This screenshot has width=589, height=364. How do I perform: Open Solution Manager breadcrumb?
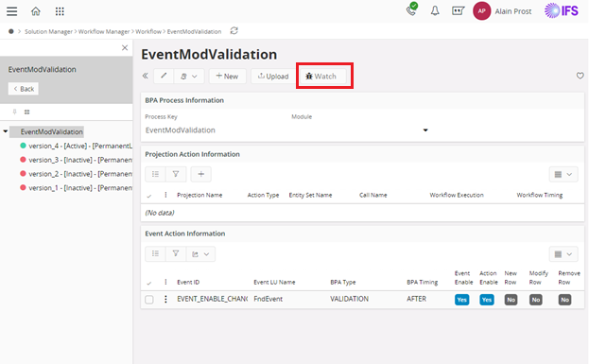pos(48,31)
